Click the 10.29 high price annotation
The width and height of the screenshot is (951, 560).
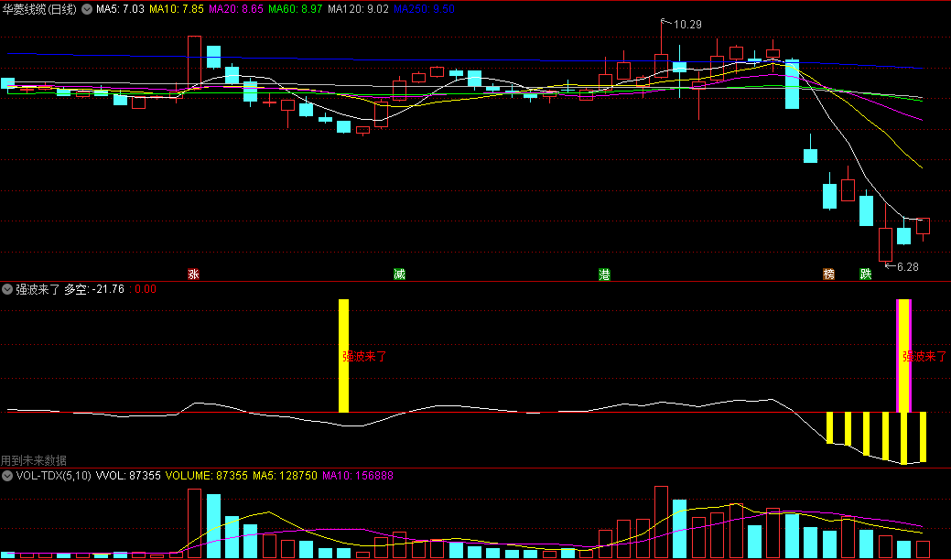687,25
